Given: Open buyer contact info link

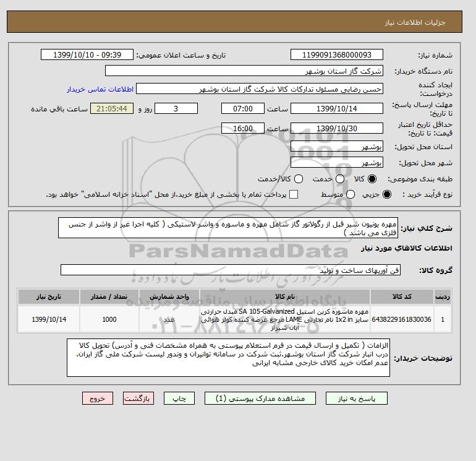Looking at the screenshot, I should tap(100, 89).
